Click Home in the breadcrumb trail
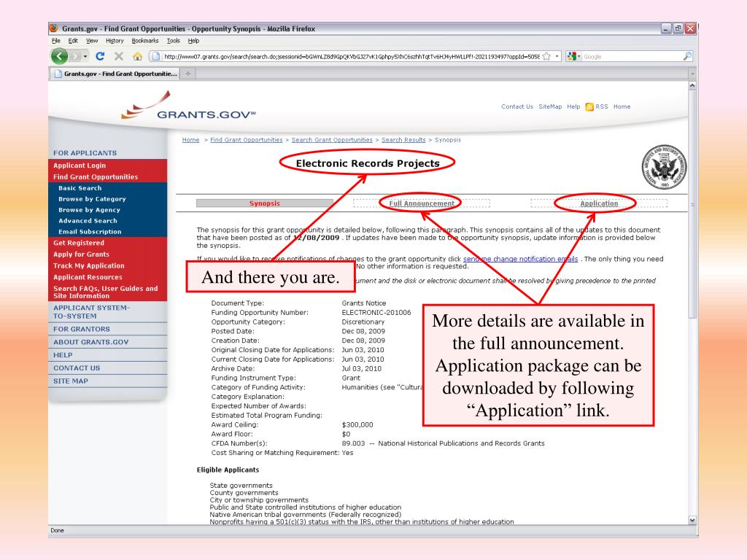 [x=190, y=140]
